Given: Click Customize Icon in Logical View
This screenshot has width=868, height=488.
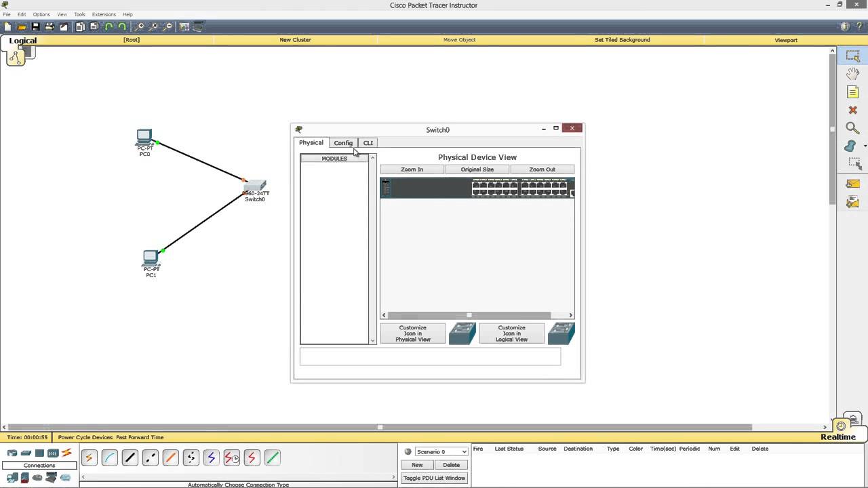Looking at the screenshot, I should click(x=511, y=333).
